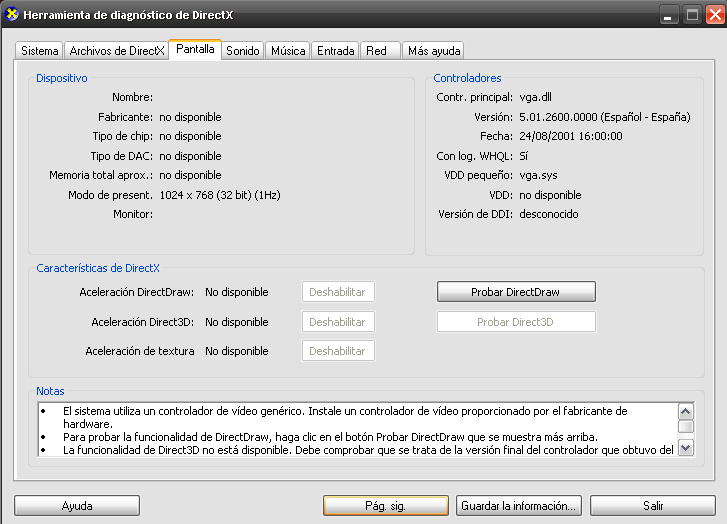Open the Más ayuda tab
The image size is (727, 524).
tap(433, 51)
